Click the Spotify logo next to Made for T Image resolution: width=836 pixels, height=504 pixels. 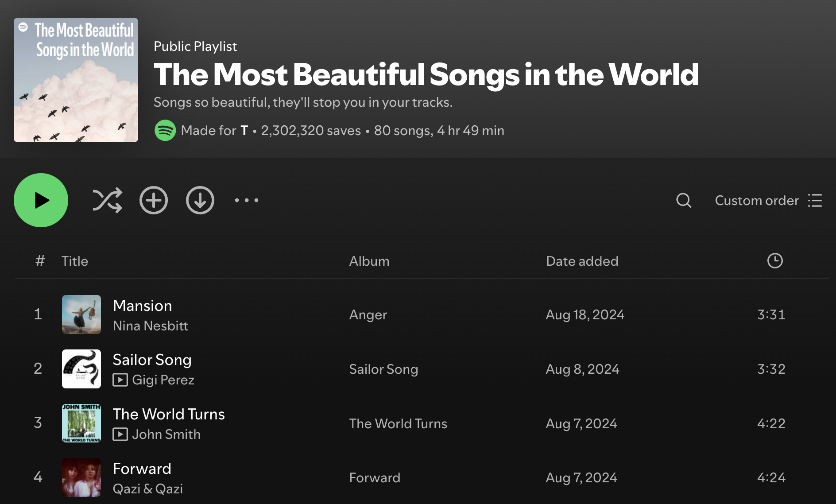(165, 130)
